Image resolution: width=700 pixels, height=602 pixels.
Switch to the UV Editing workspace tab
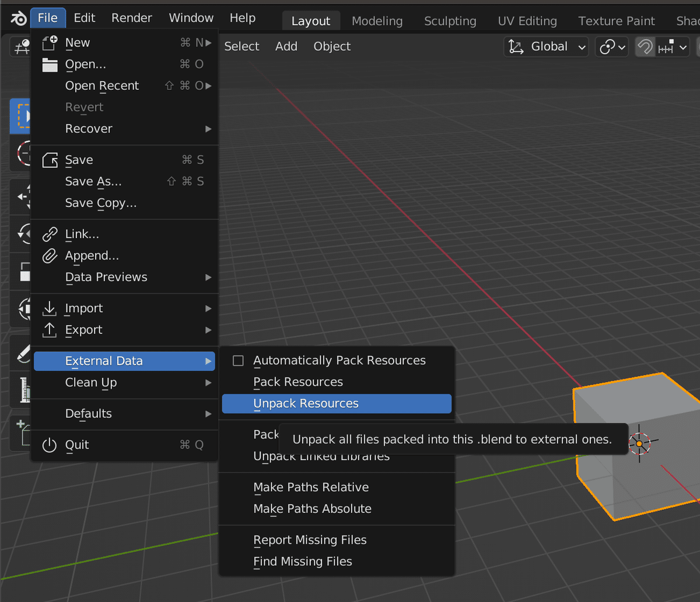tap(527, 21)
